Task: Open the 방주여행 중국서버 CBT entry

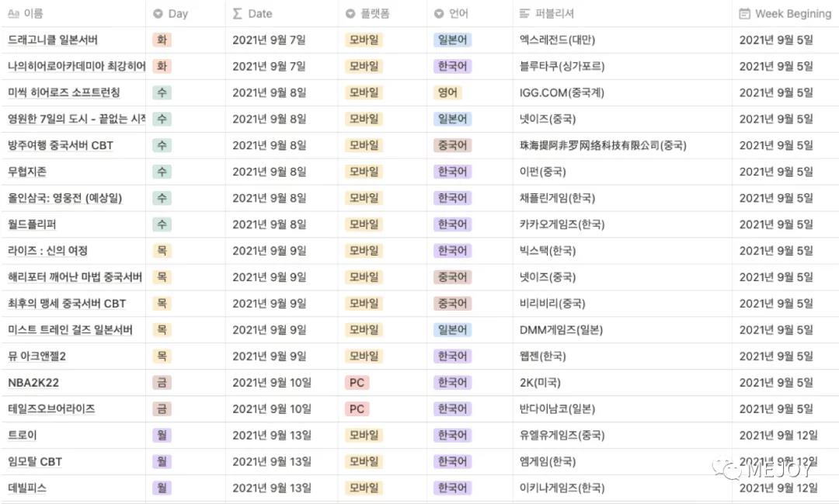Action: (x=61, y=145)
